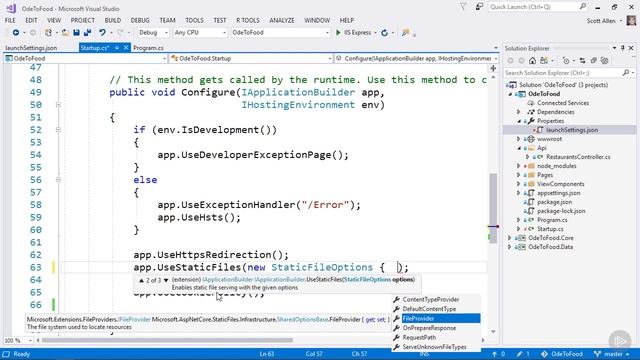Click the notifications flag icon in the title bar
Screen dimensions: 640x360
point(463,6)
